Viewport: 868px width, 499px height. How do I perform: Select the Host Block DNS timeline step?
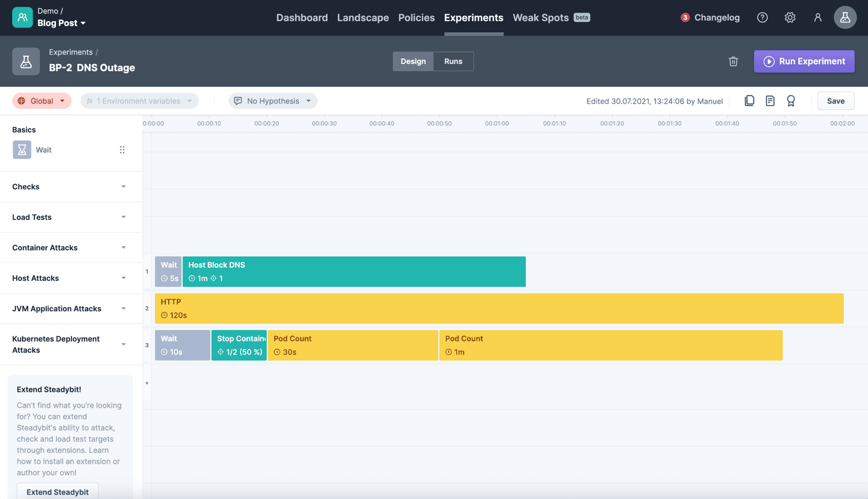354,272
